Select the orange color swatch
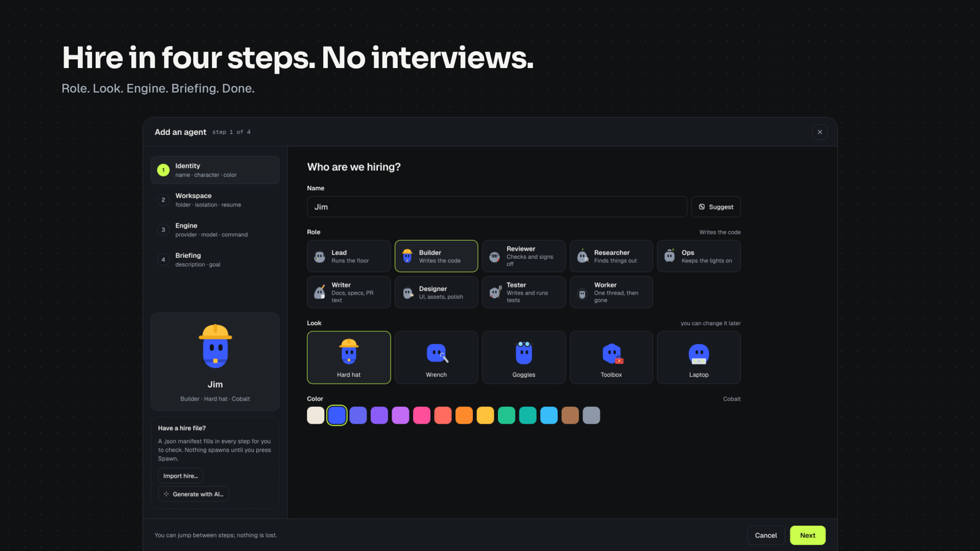Image resolution: width=980 pixels, height=551 pixels. [x=464, y=415]
